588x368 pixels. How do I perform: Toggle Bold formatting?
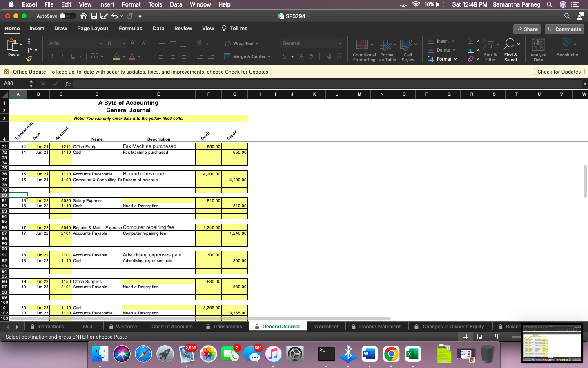pyautogui.click(x=51, y=56)
